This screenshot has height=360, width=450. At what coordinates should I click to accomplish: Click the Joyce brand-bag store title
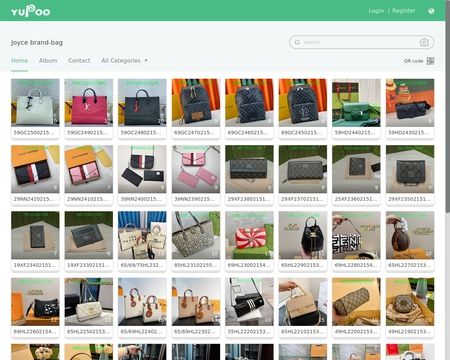(x=37, y=42)
